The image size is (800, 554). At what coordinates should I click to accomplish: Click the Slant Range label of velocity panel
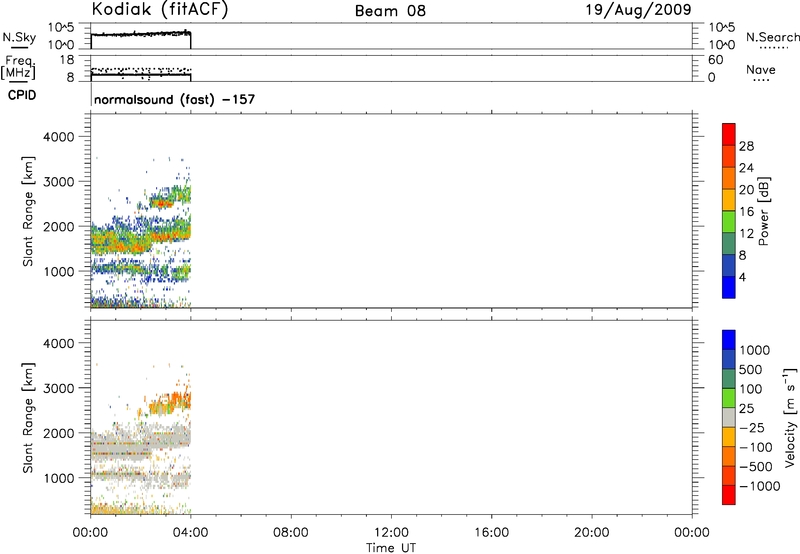click(28, 418)
